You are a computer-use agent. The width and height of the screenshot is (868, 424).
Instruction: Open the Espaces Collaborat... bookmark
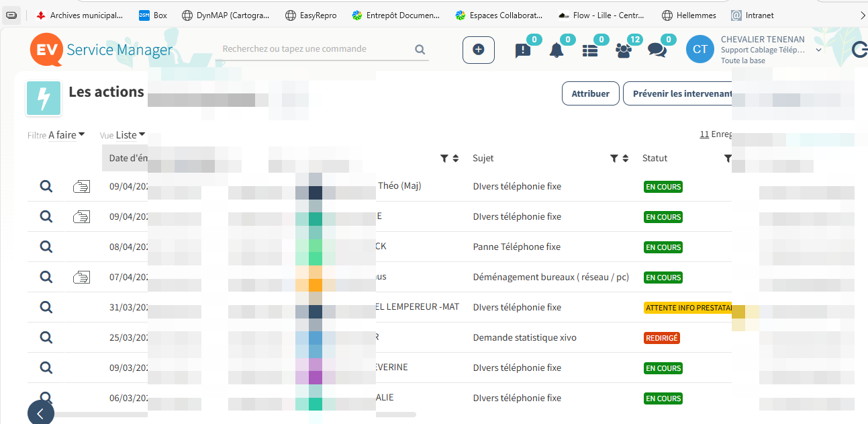tap(499, 15)
